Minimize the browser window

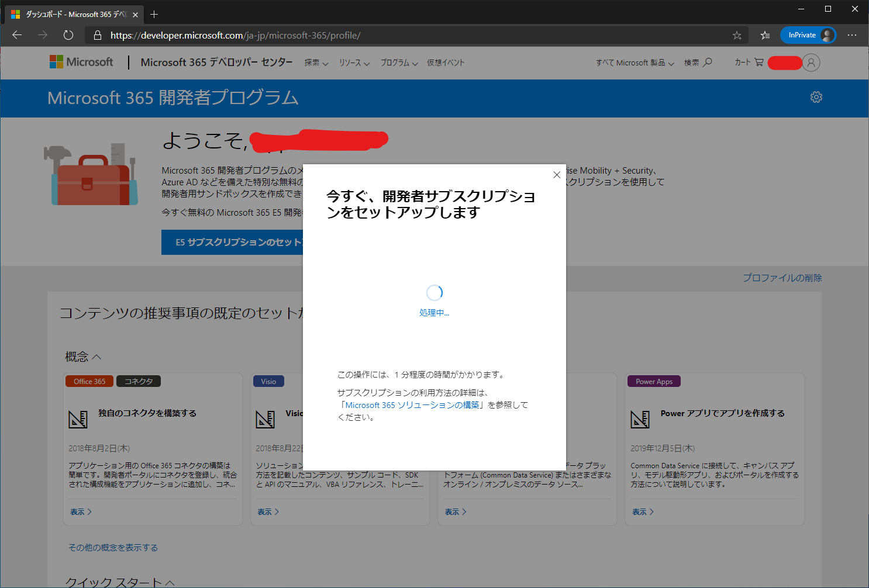pyautogui.click(x=801, y=9)
